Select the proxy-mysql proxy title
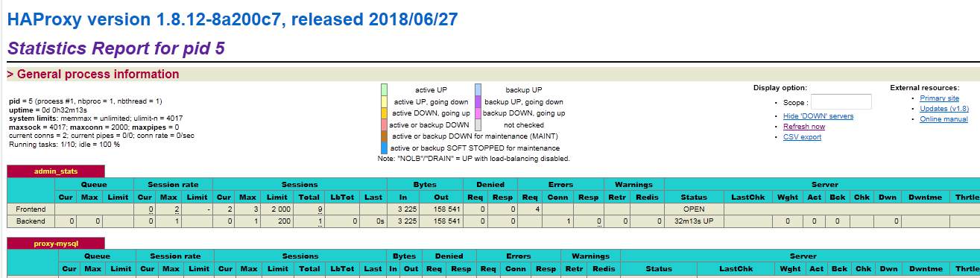 pyautogui.click(x=56, y=243)
